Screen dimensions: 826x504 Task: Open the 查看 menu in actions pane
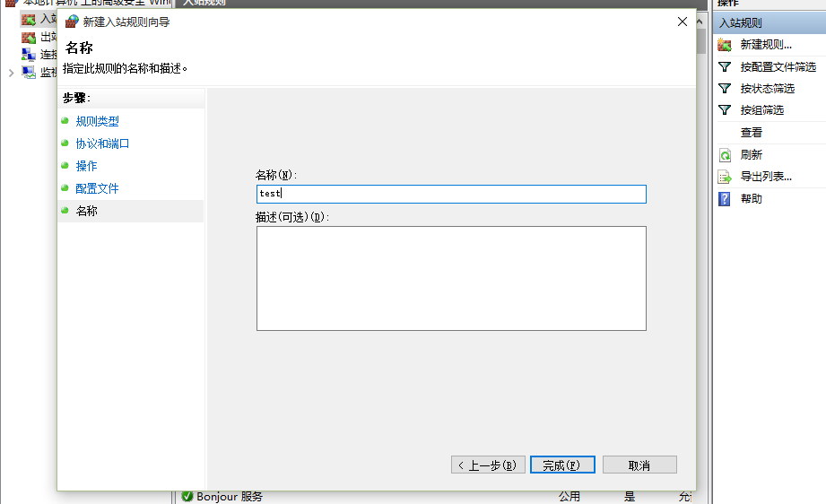point(752,133)
